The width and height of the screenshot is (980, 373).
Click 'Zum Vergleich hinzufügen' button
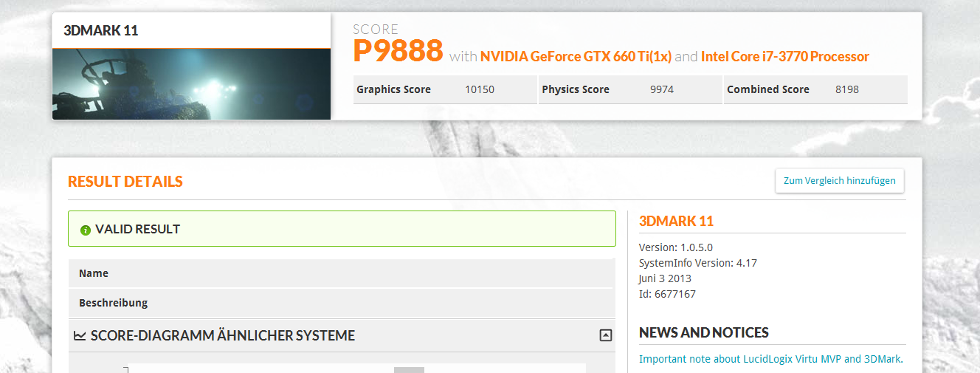pos(839,180)
